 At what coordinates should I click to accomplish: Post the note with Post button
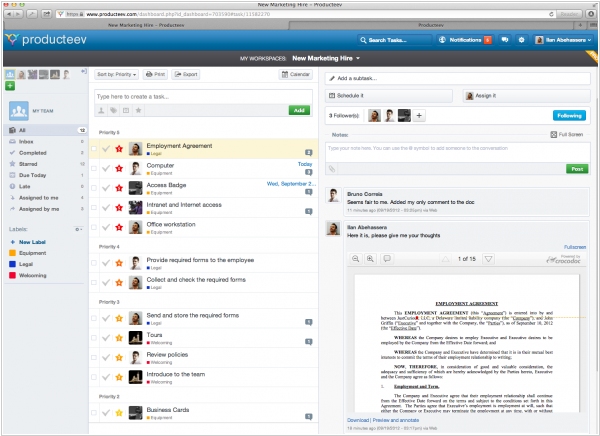pyautogui.click(x=577, y=169)
